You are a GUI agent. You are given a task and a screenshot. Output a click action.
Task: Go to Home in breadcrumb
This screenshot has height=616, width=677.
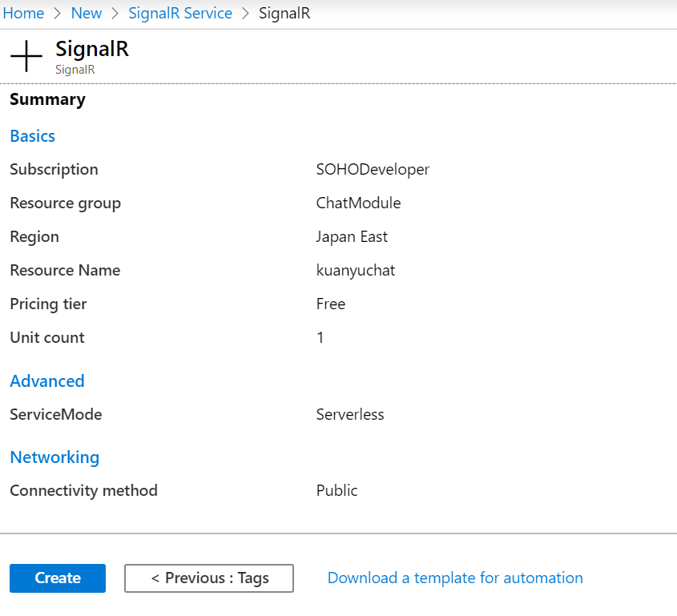[x=23, y=14]
